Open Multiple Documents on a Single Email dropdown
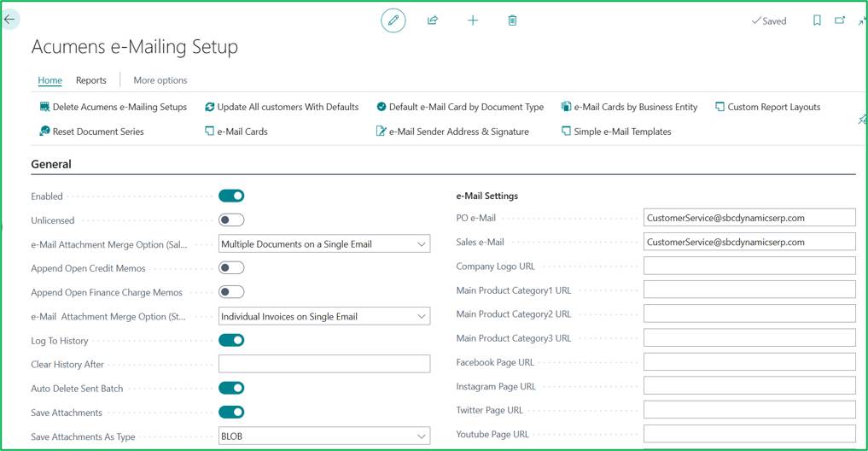868x451 pixels. 324,243
